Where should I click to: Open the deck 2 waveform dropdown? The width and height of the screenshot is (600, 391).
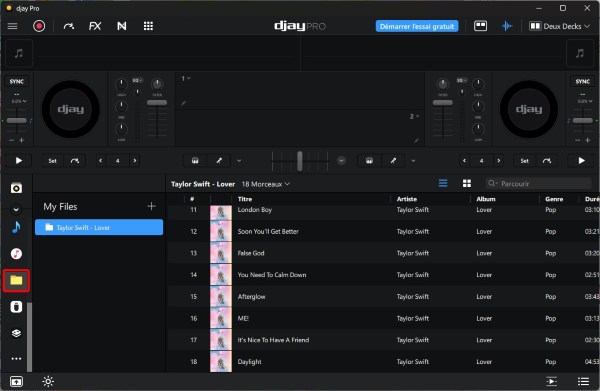click(414, 116)
